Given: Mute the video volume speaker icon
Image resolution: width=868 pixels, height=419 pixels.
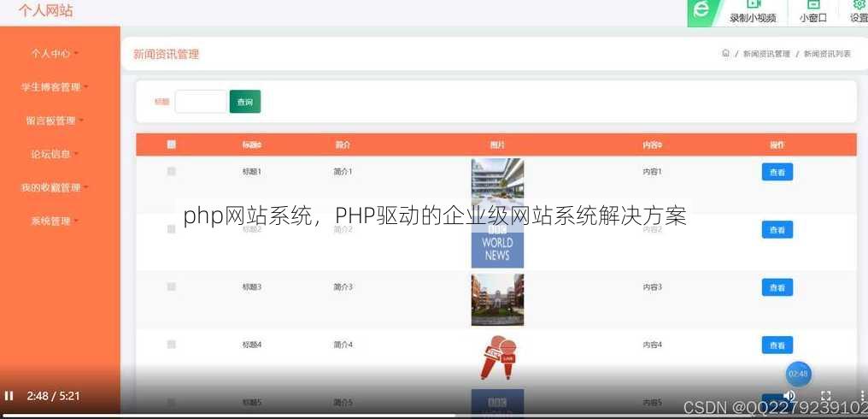Looking at the screenshot, I should click(x=789, y=395).
